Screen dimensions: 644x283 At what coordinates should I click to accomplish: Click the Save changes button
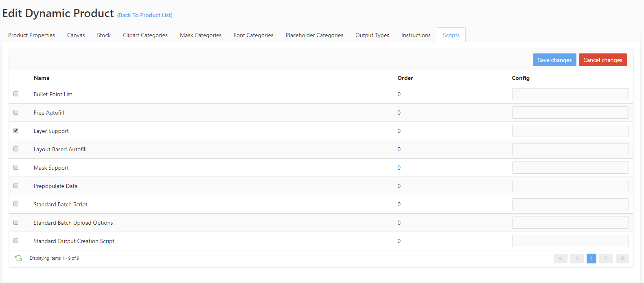[x=554, y=60]
